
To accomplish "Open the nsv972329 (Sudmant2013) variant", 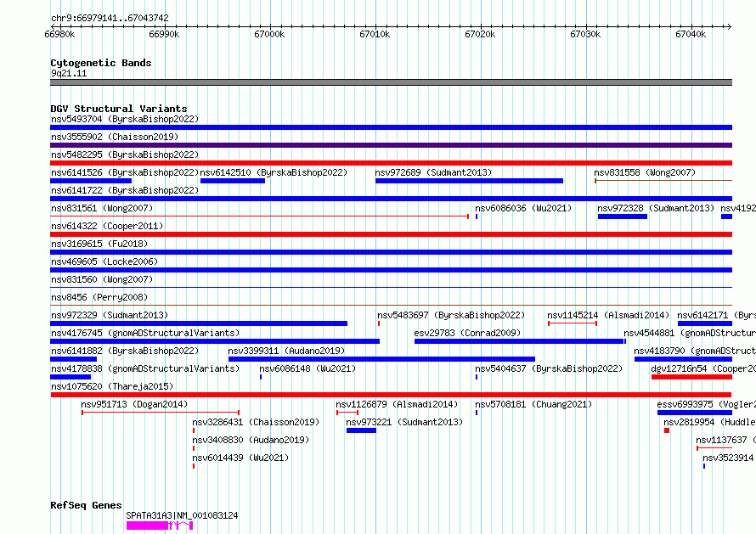I will pos(199,323).
